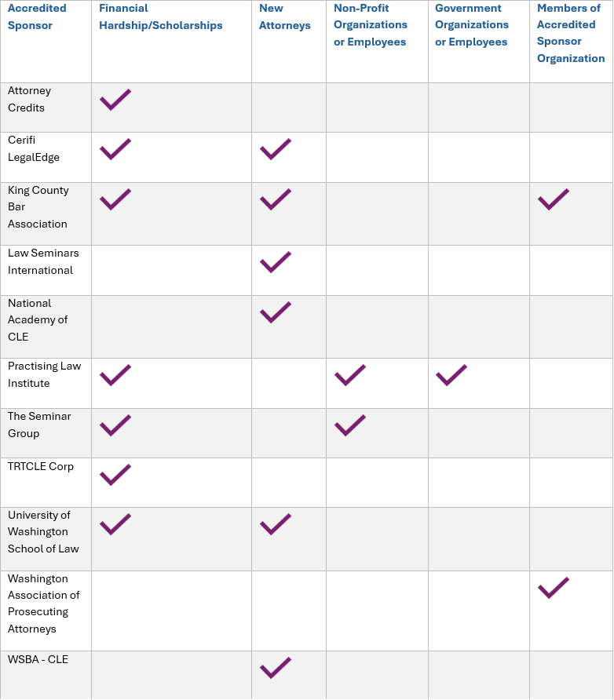Click the Accredited Sponsor column header
The height and width of the screenshot is (700, 614).
[37, 16]
